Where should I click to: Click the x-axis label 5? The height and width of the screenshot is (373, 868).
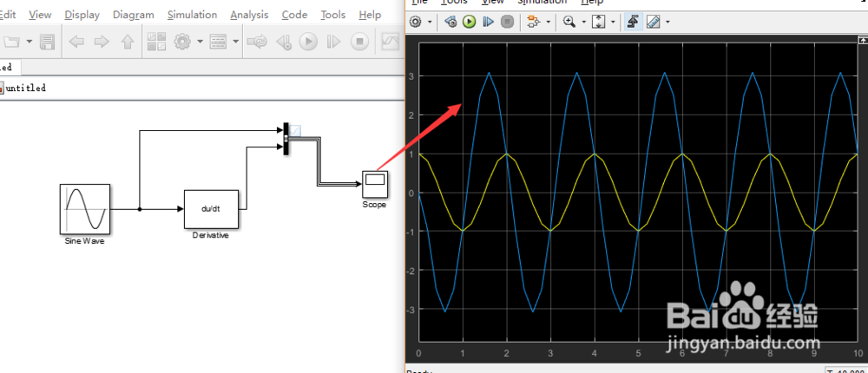point(638,353)
